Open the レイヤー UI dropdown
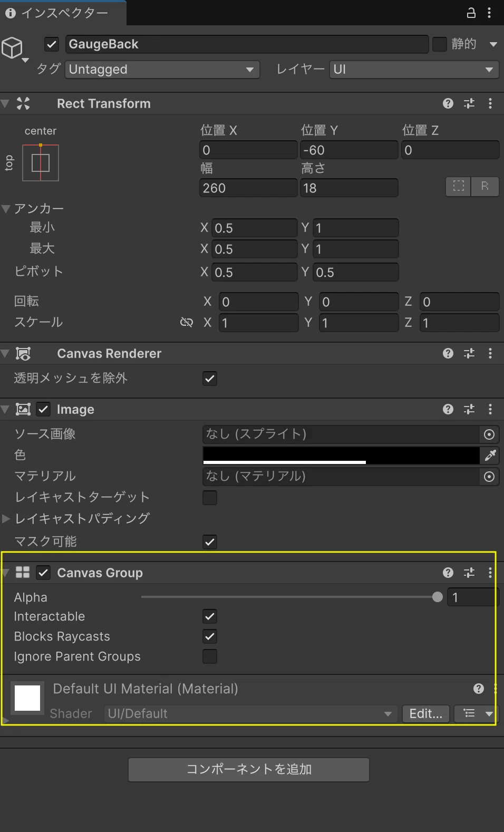504x832 pixels. point(414,70)
